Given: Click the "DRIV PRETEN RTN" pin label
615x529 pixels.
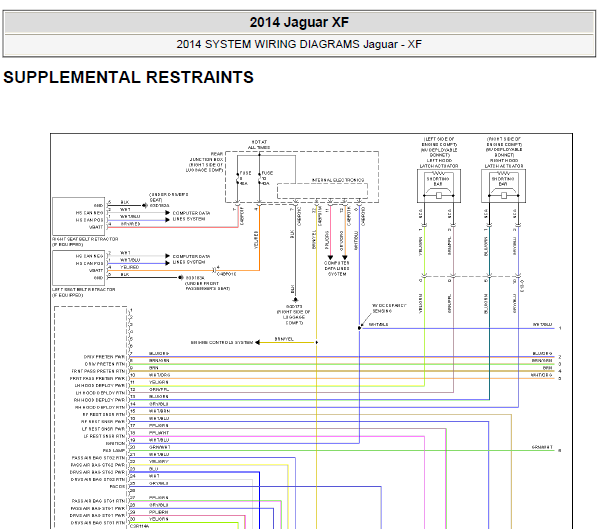Looking at the screenshot, I should [x=105, y=364].
